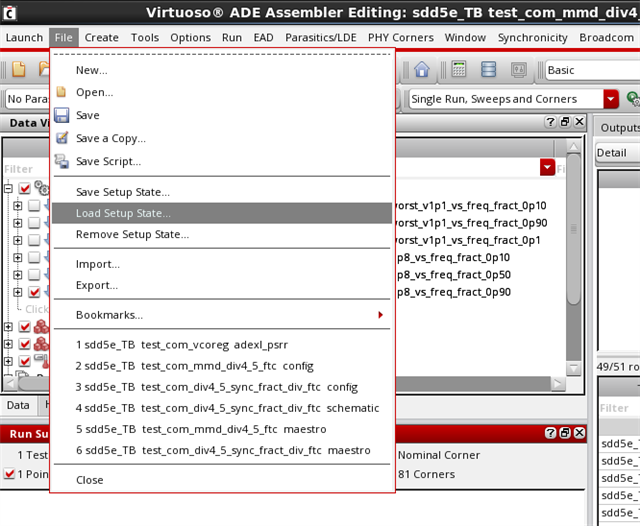This screenshot has height=526, width=640.
Task: Click the second red cubes parameters icon
Action: tap(41, 344)
